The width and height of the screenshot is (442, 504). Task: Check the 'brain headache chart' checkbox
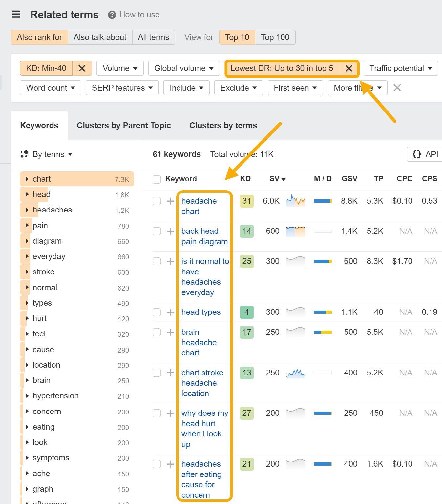click(x=157, y=332)
